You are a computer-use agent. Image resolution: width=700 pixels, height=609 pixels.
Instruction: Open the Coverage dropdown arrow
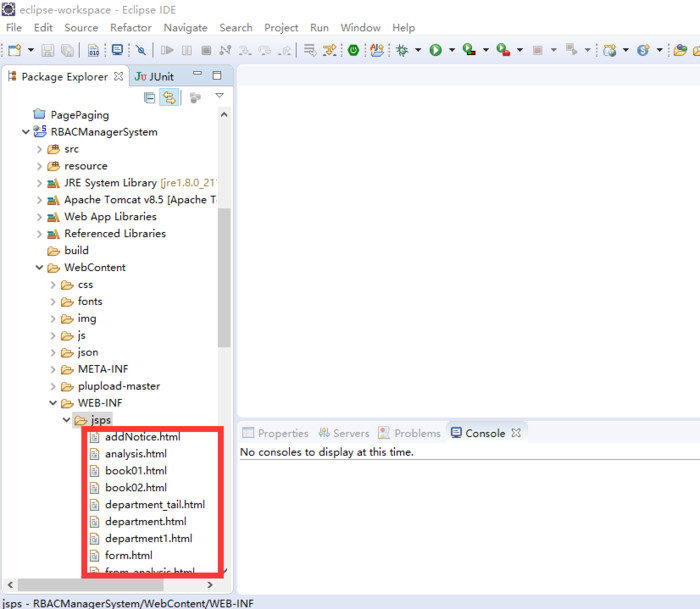pyautogui.click(x=486, y=50)
